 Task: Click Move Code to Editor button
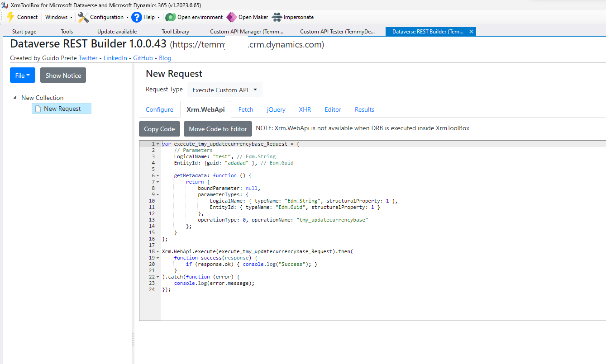[218, 129]
